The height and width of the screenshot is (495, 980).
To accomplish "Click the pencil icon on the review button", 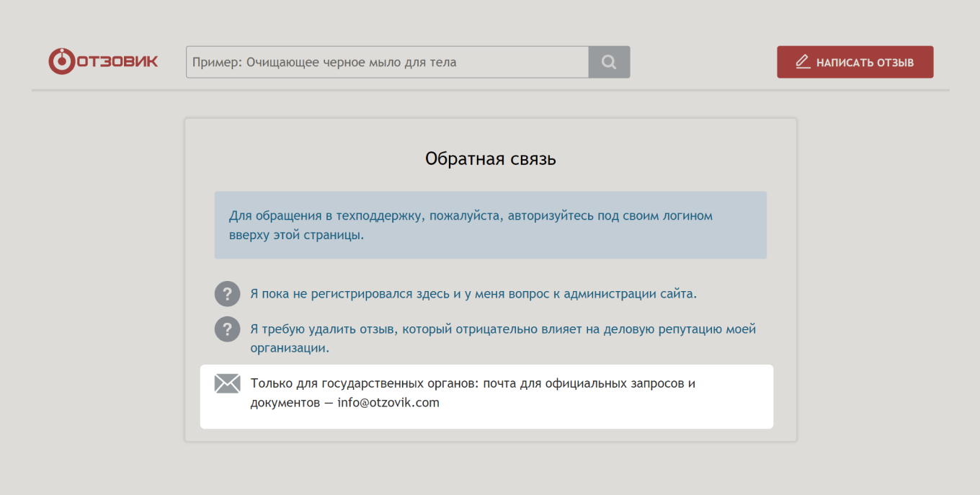I will click(x=802, y=61).
